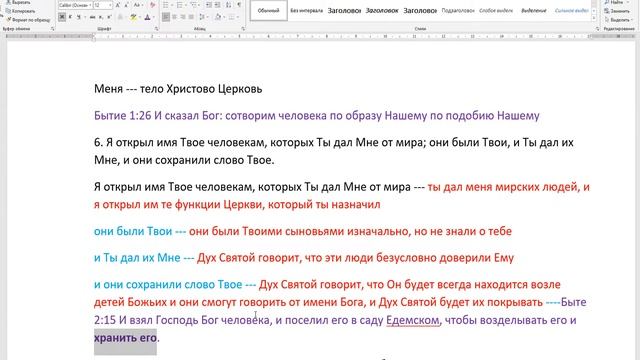Apply the third Заголовок heading style
Screen dimensions: 640x360
coord(420,11)
